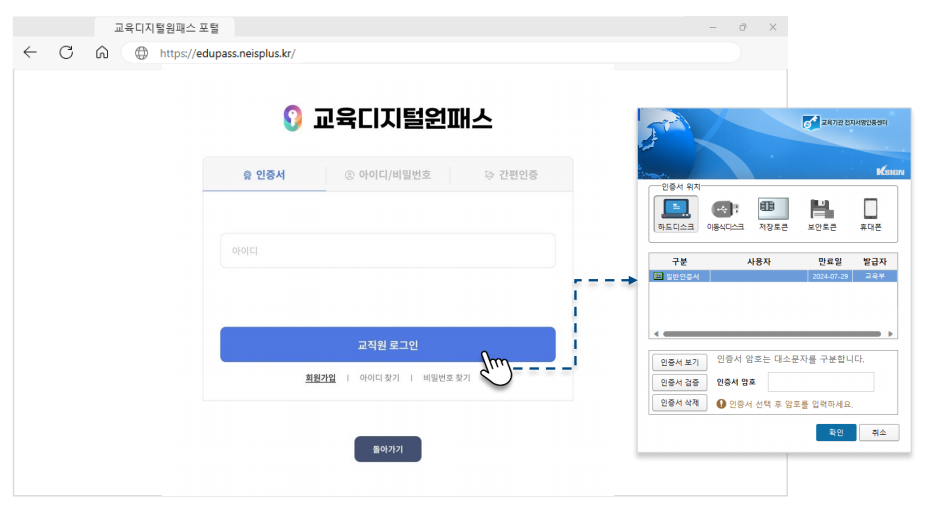The width and height of the screenshot is (936, 512).
Task: Click the 인증서 삭제 button
Action: coord(679,403)
